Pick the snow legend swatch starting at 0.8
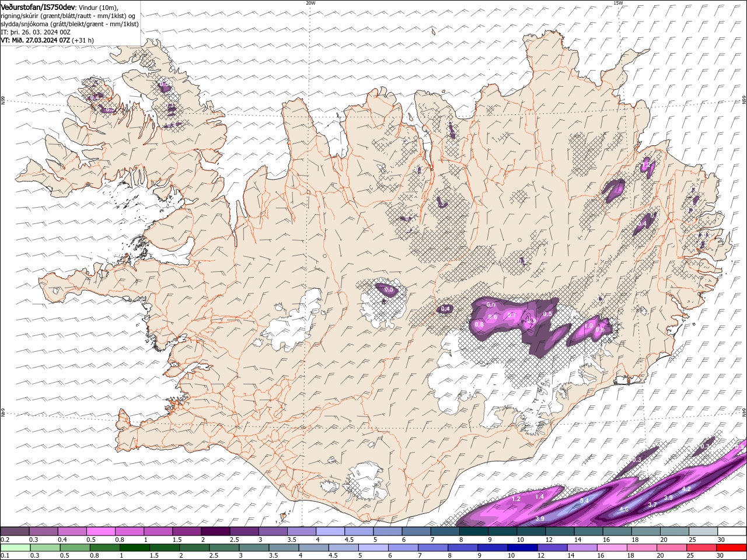Image resolution: width=747 pixels, height=560 pixels. click(x=130, y=531)
